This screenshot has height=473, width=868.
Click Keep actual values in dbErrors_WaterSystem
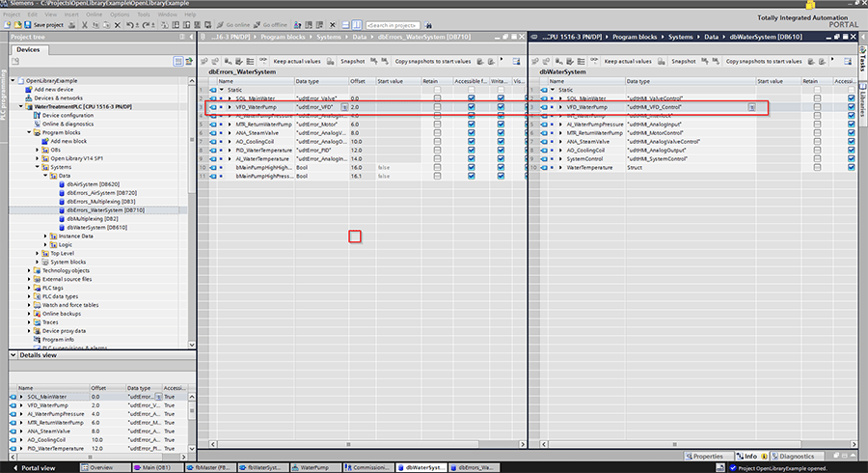[297, 61]
